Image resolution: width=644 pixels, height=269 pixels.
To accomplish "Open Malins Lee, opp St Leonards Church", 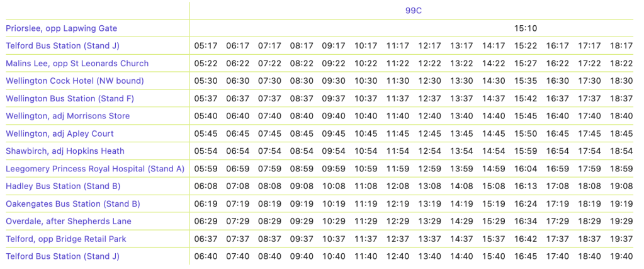I will point(77,64).
